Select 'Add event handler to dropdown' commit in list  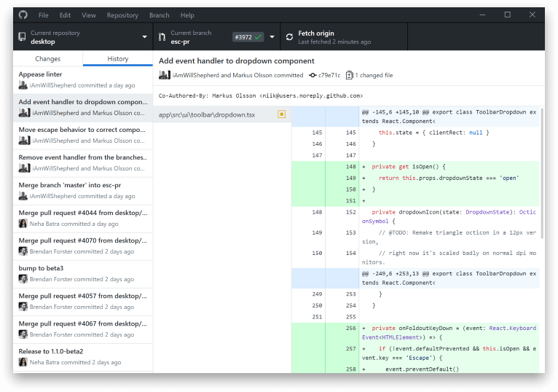(83, 108)
